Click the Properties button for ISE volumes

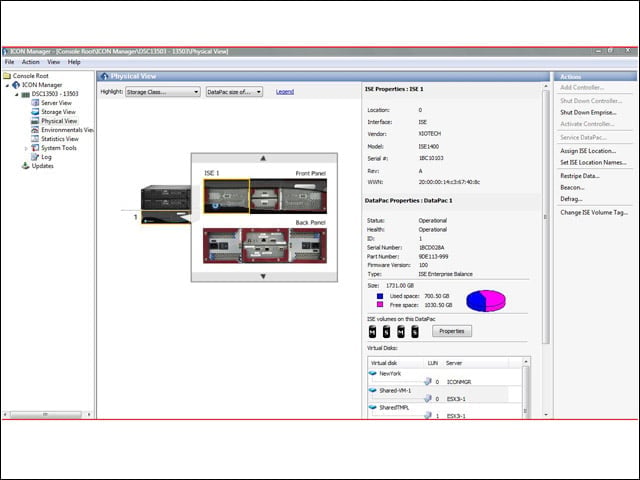click(452, 331)
